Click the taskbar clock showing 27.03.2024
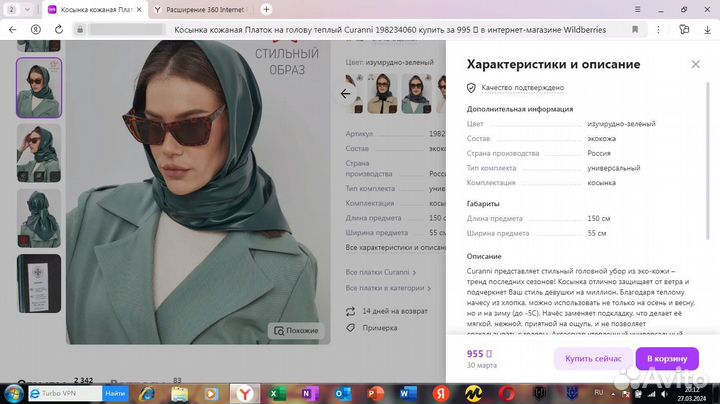The height and width of the screenshot is (404, 720). (x=692, y=394)
